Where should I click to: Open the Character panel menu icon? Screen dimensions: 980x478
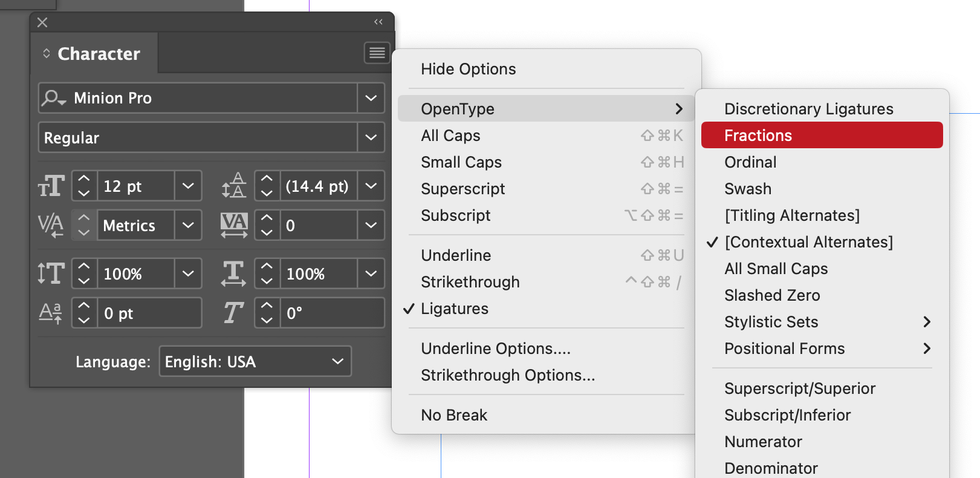click(377, 53)
